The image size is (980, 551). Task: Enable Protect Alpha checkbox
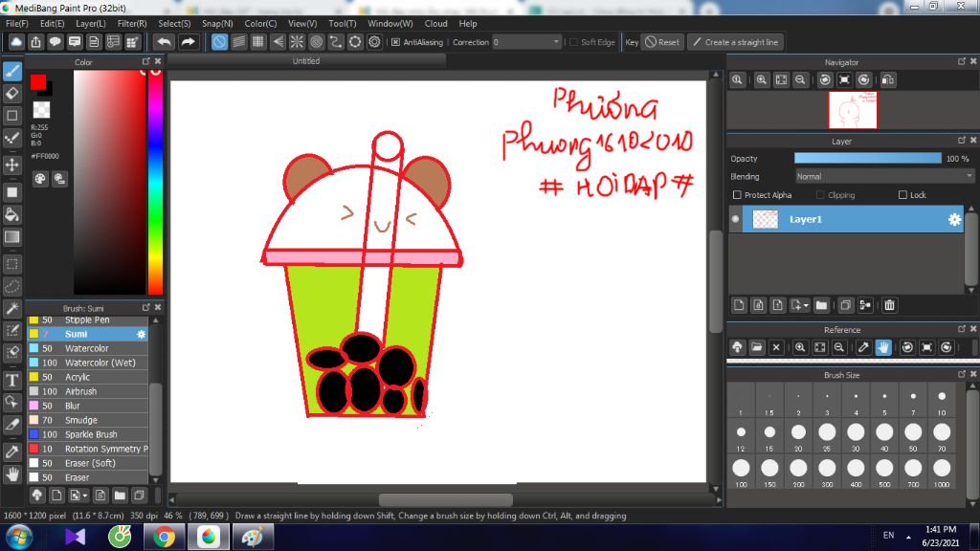pyautogui.click(x=737, y=195)
